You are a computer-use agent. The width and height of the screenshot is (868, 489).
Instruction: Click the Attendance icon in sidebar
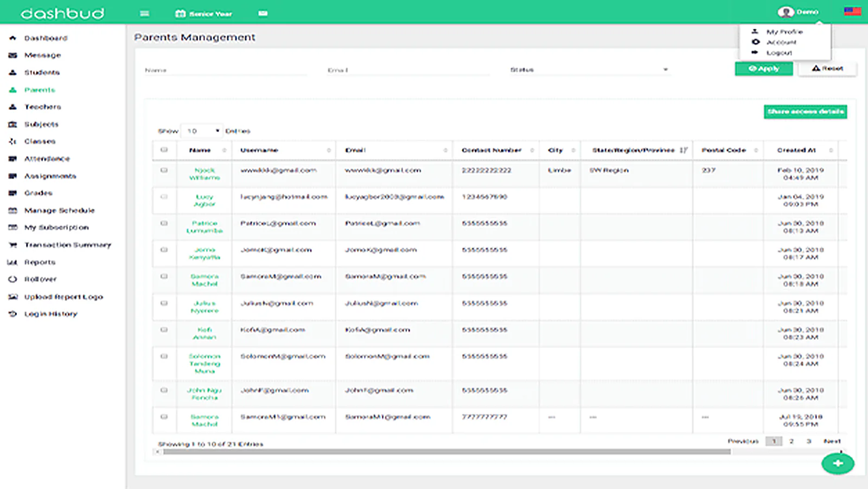[12, 158]
